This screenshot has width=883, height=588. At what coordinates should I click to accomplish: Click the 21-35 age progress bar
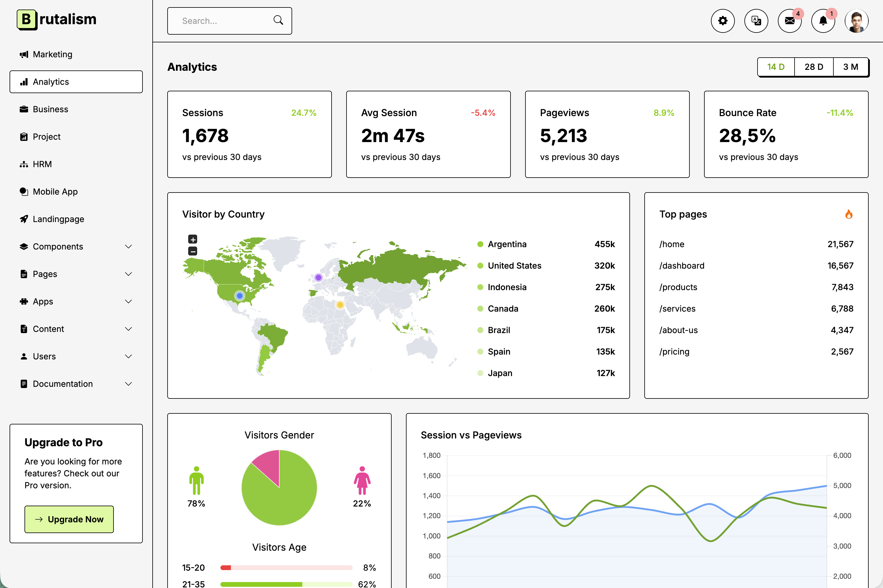[x=286, y=584]
